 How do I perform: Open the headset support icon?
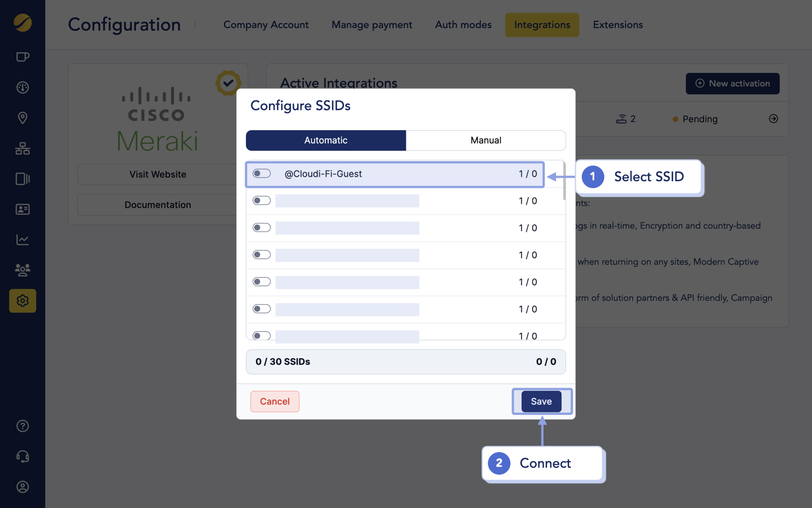point(23,457)
